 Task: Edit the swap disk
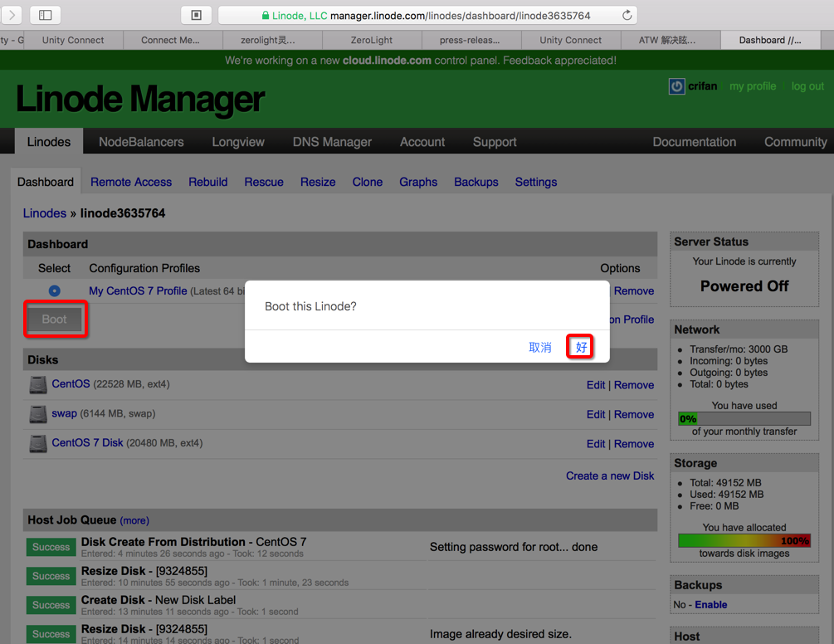[x=596, y=414]
